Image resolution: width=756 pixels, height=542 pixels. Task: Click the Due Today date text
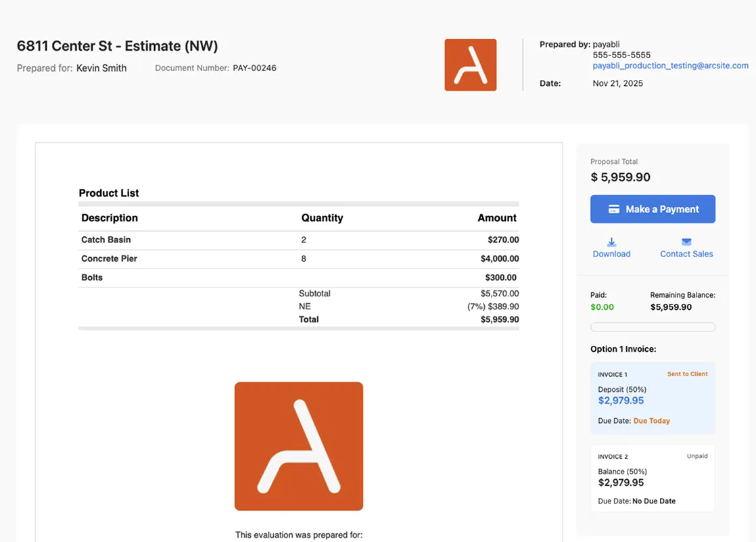(x=651, y=421)
